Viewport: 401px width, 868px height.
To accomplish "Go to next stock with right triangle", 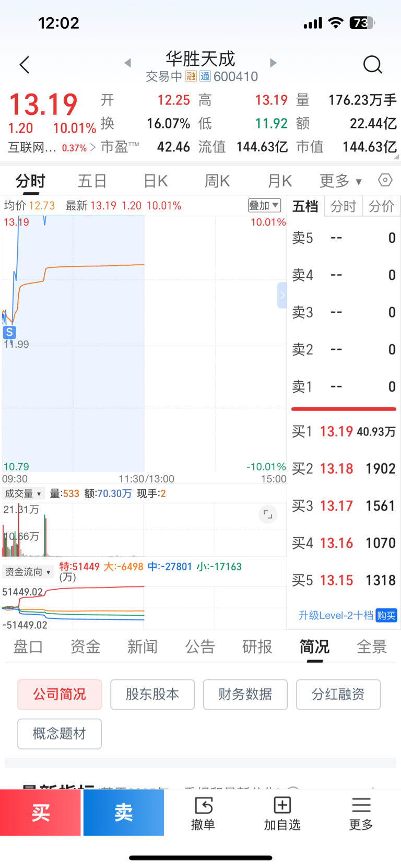I will point(273,63).
